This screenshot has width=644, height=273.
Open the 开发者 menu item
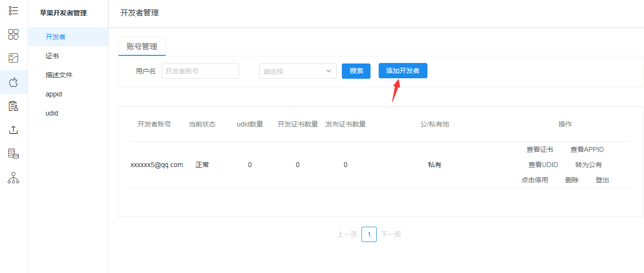coord(68,37)
